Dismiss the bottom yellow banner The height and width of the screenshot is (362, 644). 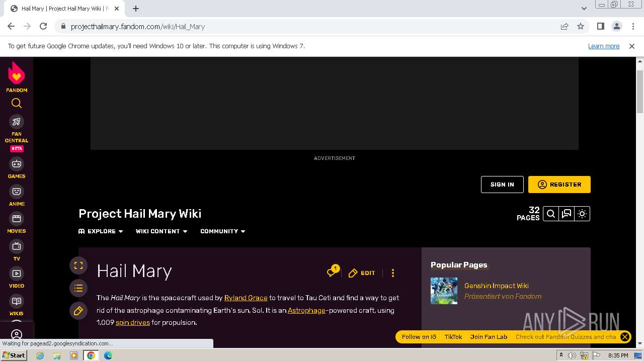[625, 337]
